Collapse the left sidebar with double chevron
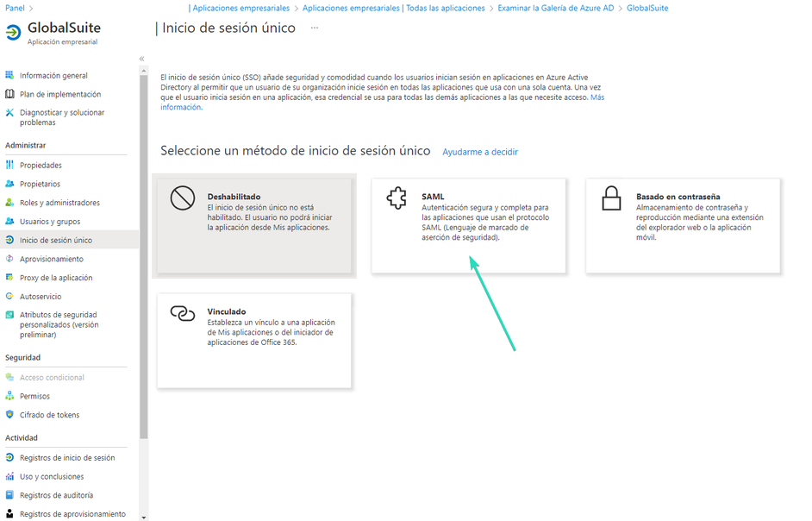 pos(141,59)
